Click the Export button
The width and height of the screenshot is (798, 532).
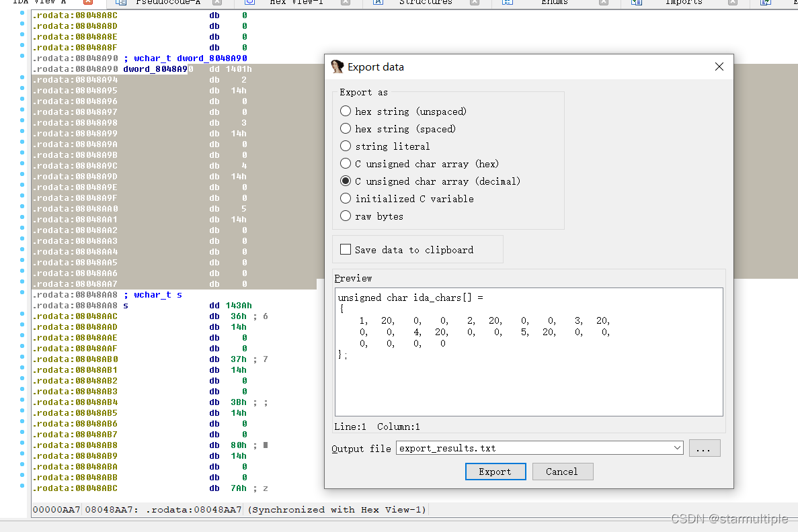coord(495,472)
